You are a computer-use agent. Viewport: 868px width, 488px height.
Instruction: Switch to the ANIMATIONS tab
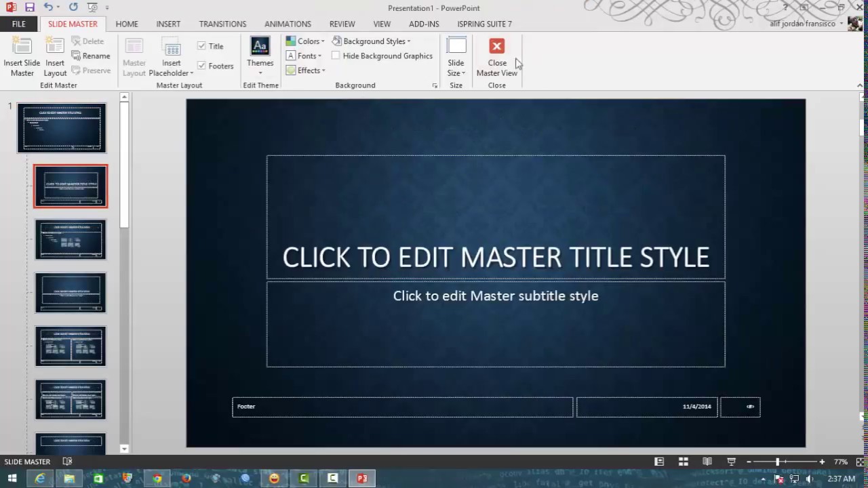pyautogui.click(x=288, y=24)
